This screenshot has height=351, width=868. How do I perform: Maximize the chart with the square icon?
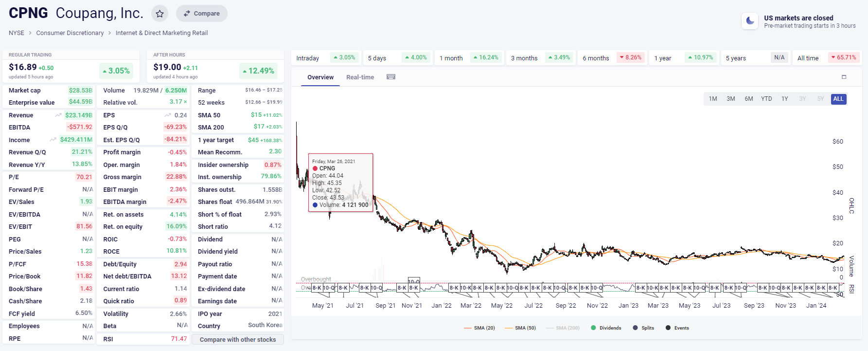click(844, 77)
